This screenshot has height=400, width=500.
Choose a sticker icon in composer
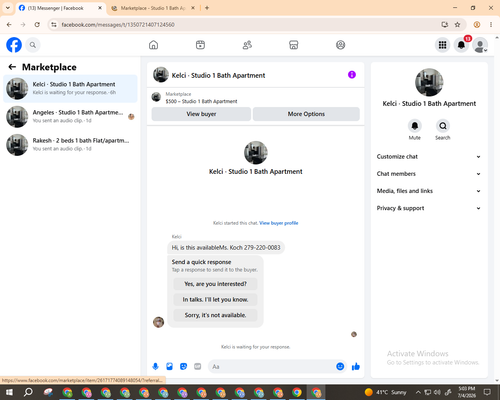pos(183,367)
